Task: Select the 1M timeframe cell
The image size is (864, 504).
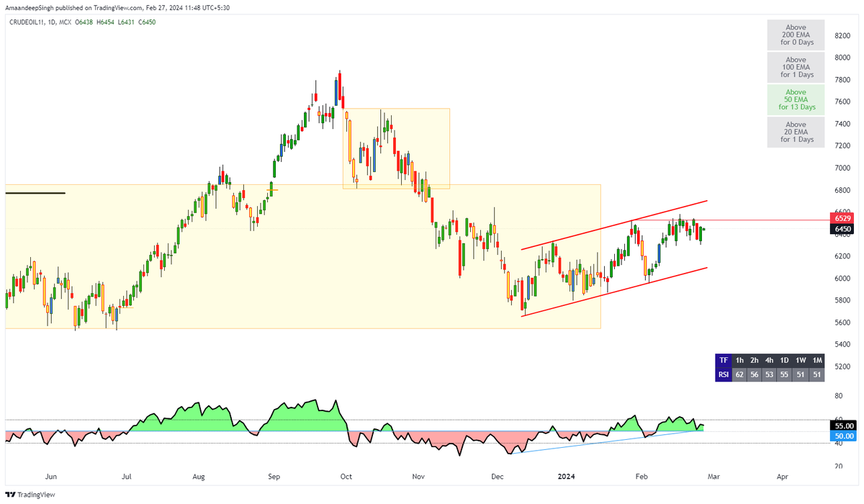Action: [817, 360]
